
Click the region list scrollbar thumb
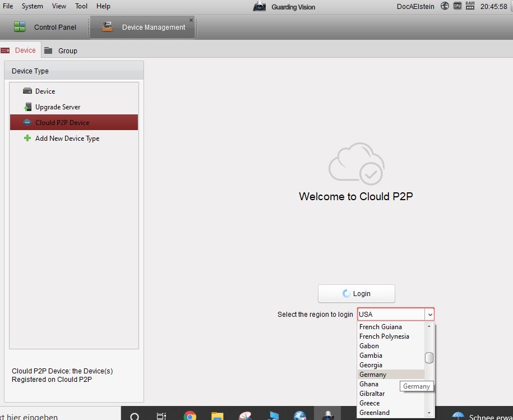tap(429, 358)
